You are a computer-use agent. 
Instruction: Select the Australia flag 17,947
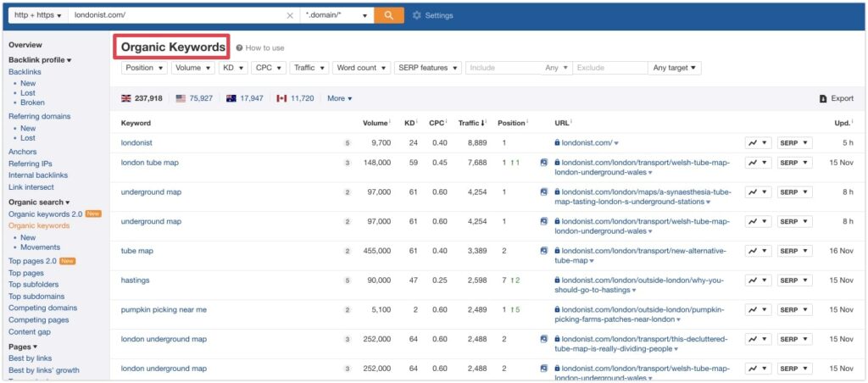point(245,98)
